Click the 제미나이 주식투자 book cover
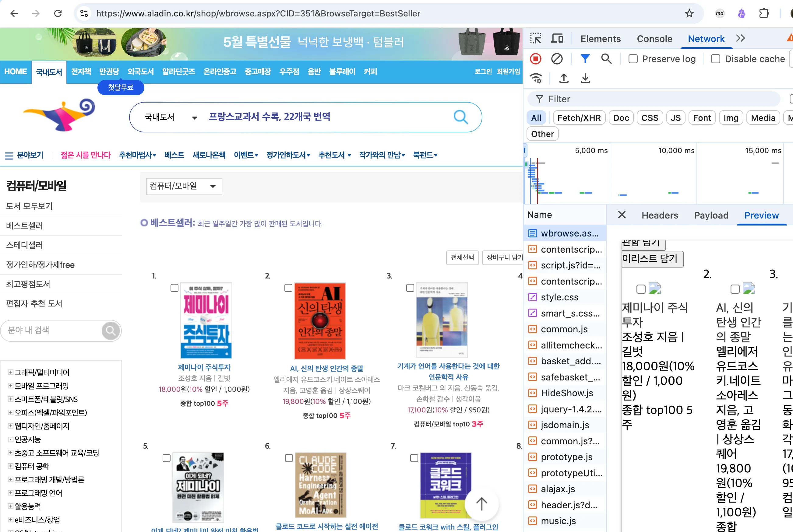The width and height of the screenshot is (793, 532). [206, 320]
